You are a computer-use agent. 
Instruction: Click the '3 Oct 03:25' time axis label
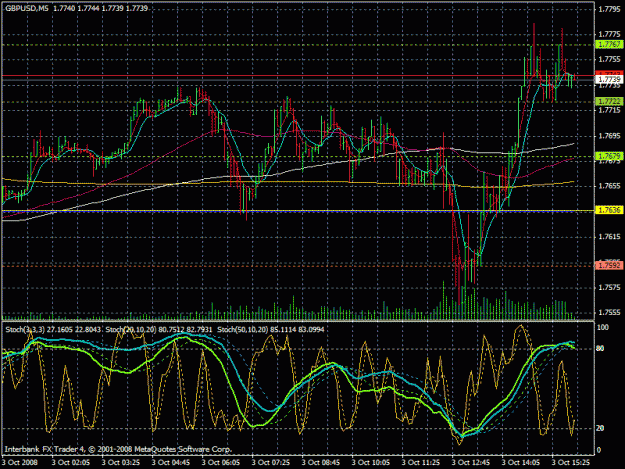pyautogui.click(x=121, y=463)
